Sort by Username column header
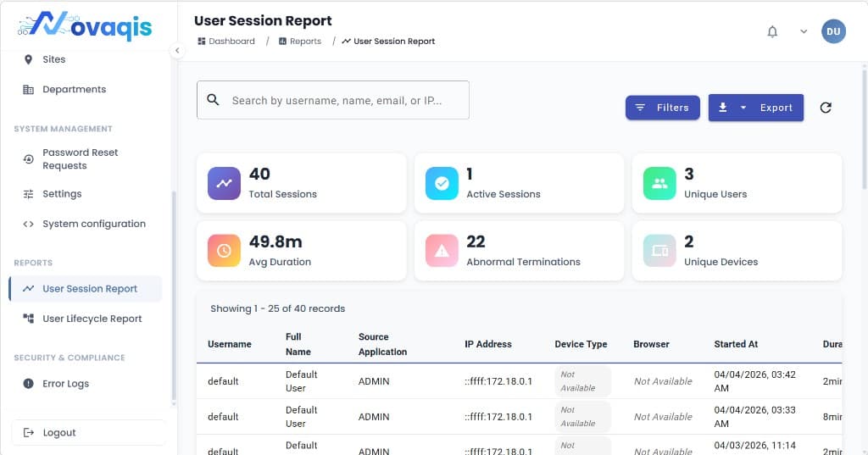The image size is (868, 455). pyautogui.click(x=229, y=344)
